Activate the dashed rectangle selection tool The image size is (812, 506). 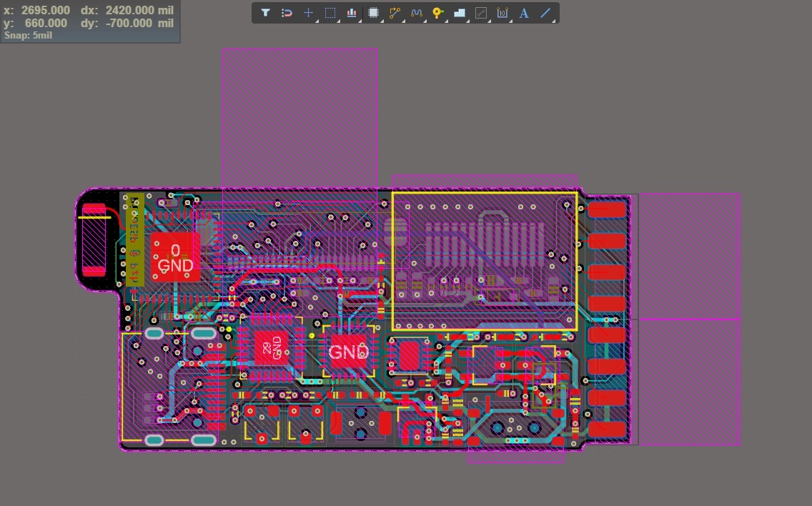[330, 13]
